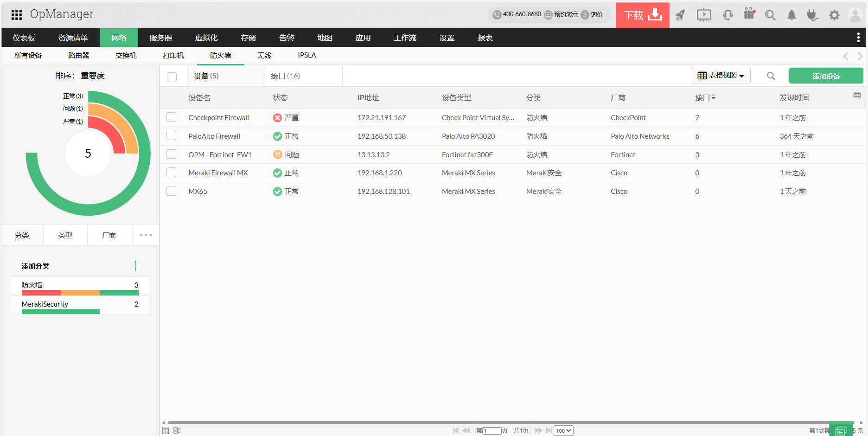Click the green 添加设备 add device button

(826, 76)
